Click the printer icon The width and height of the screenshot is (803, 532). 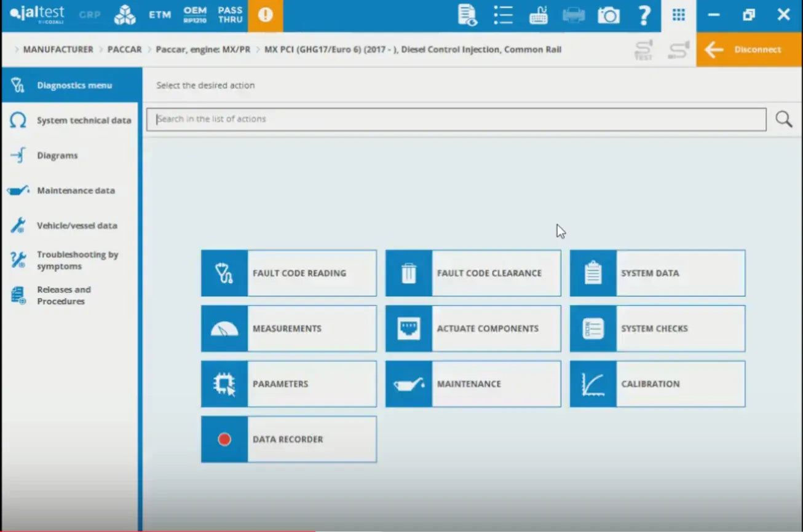[574, 15]
